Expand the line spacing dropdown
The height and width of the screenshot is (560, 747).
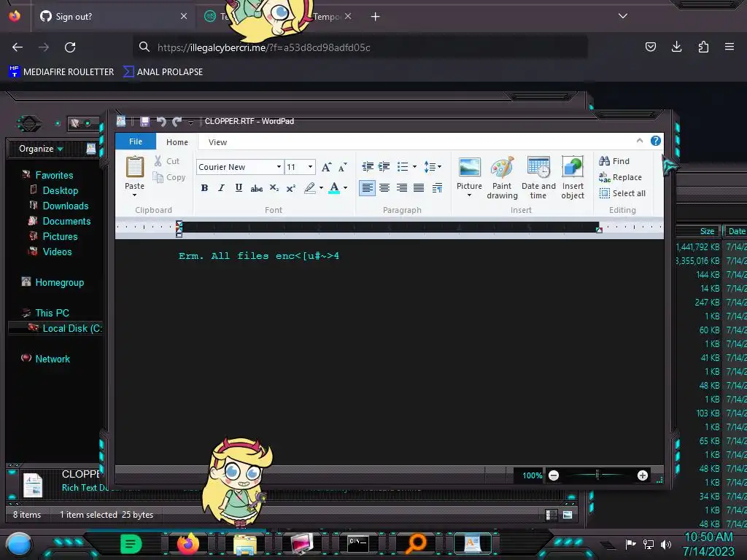[x=439, y=167]
